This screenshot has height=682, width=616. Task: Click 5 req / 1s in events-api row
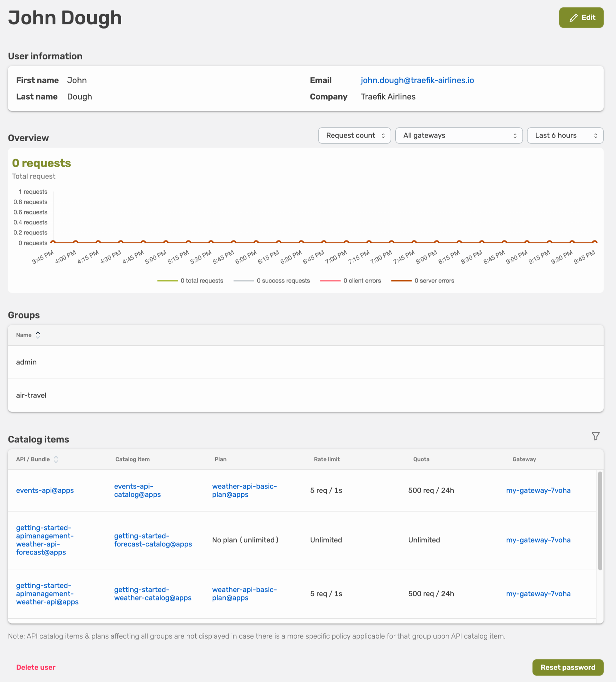pos(326,490)
